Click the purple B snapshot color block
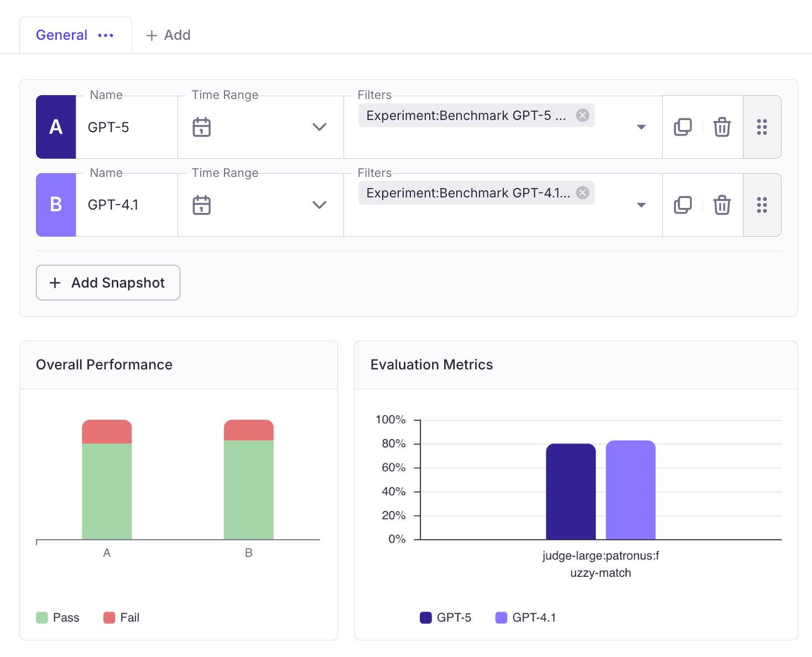The width and height of the screenshot is (812, 657). (56, 205)
